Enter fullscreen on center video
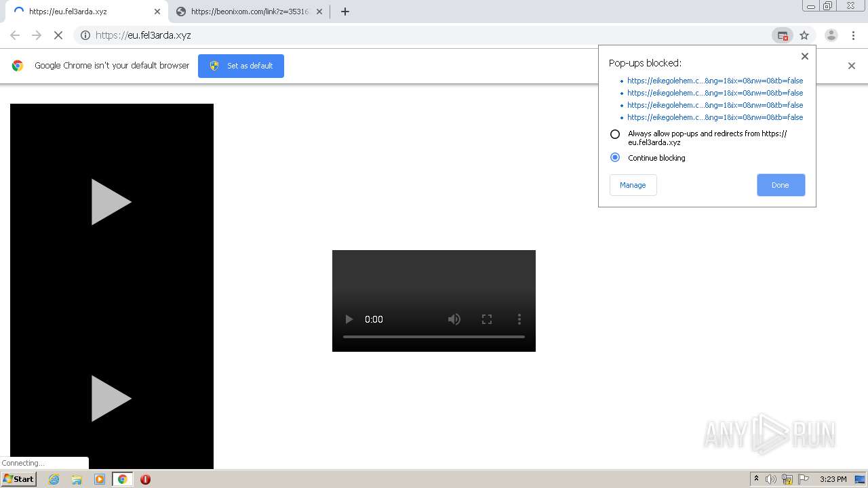This screenshot has width=868, height=488. coord(487,319)
